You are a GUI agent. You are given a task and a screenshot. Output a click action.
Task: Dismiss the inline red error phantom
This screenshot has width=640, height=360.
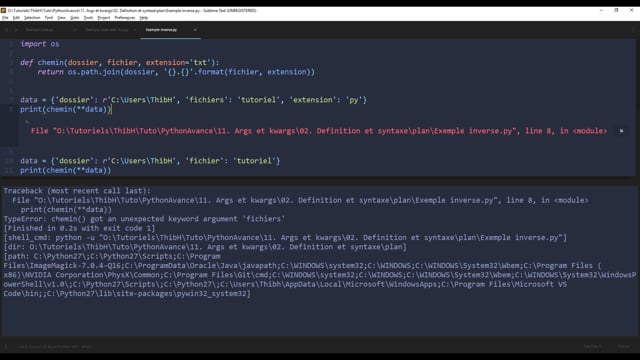621,131
